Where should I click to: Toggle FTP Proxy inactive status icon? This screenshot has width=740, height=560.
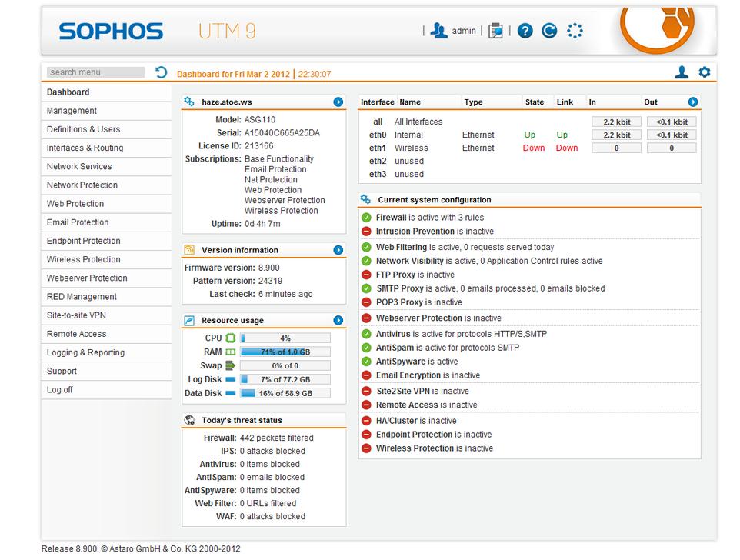[366, 275]
